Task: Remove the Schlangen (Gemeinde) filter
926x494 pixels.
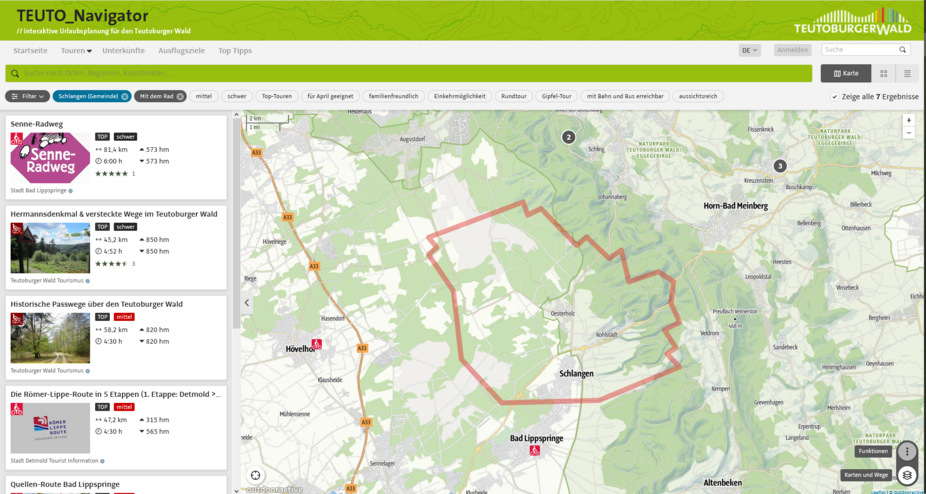Action: tap(125, 97)
